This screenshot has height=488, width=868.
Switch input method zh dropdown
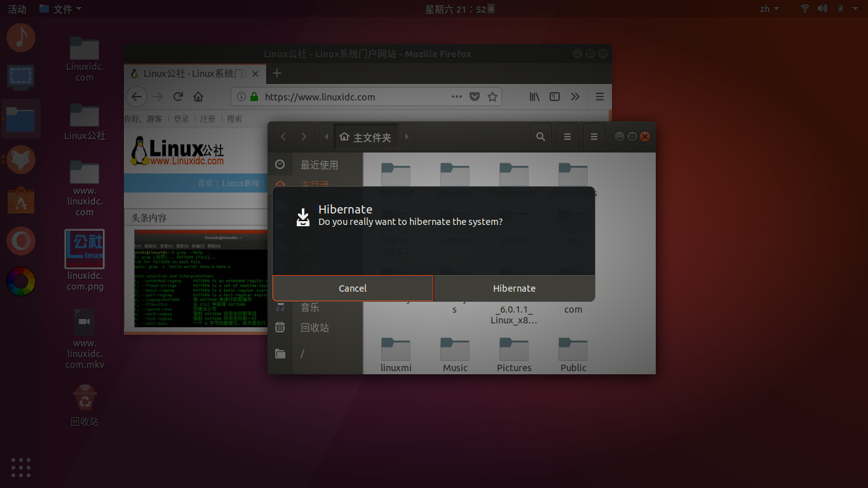pos(769,9)
